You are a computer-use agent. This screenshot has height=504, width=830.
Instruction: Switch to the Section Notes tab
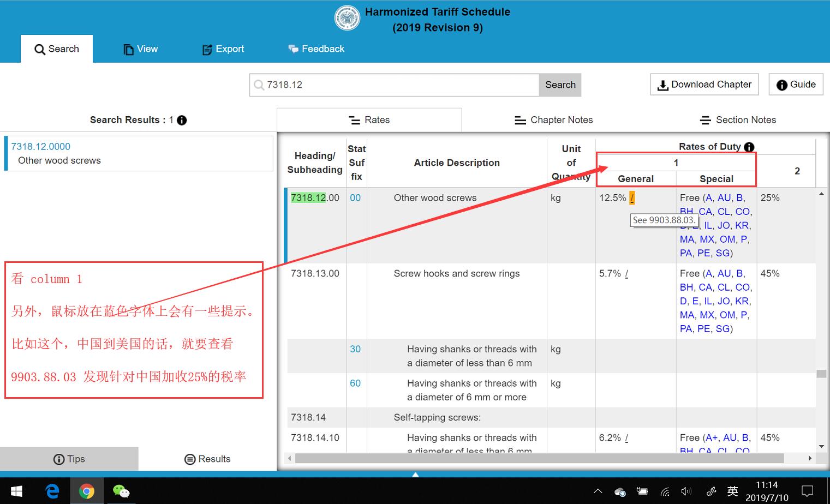tap(738, 119)
